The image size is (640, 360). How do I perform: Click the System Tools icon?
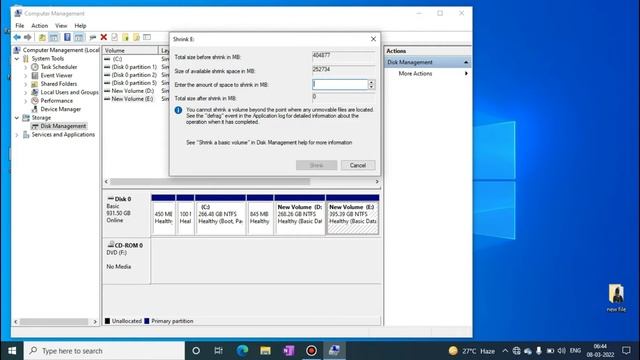coord(26,59)
